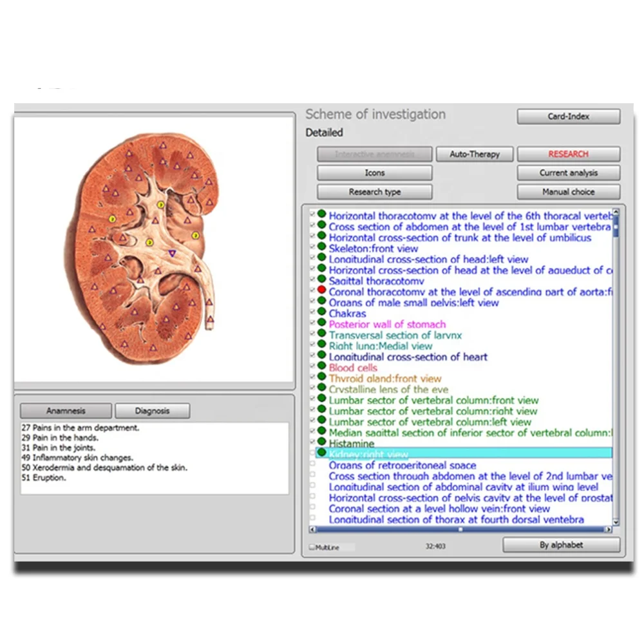Viewport: 644px width, 644px height.
Task: Click green dot next to Posterior wall of stomach
Action: click(x=321, y=323)
